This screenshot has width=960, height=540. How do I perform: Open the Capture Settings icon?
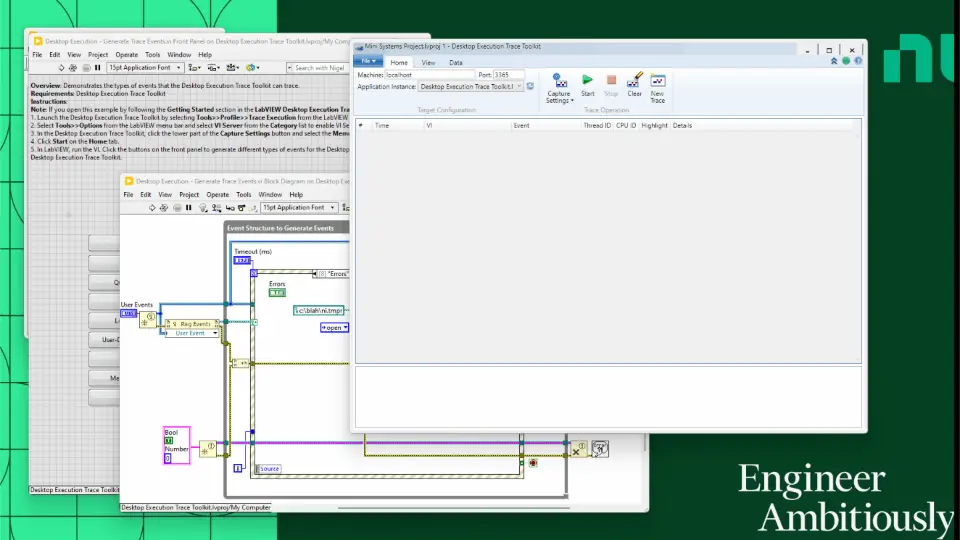(559, 81)
